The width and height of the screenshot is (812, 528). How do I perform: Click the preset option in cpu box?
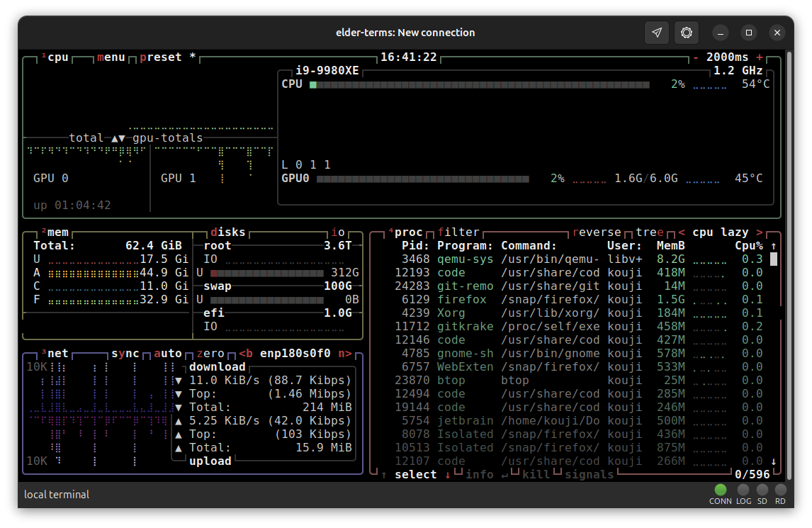click(x=161, y=57)
